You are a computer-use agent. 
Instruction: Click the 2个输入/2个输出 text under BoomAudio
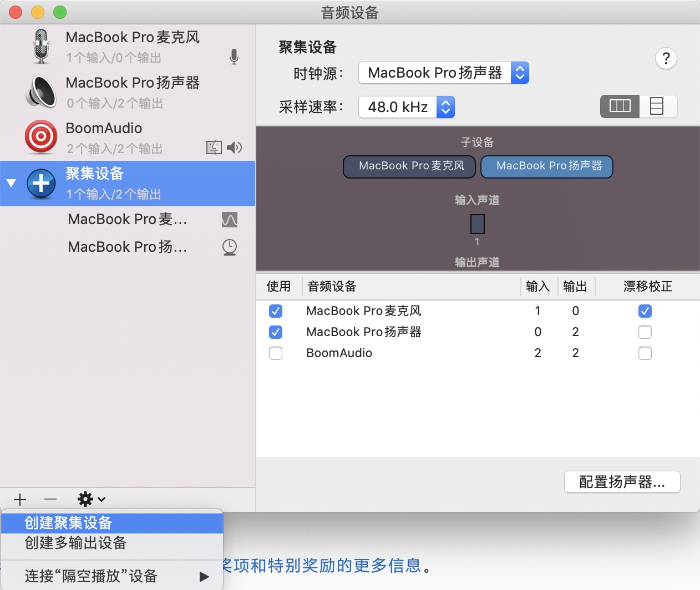tap(115, 149)
